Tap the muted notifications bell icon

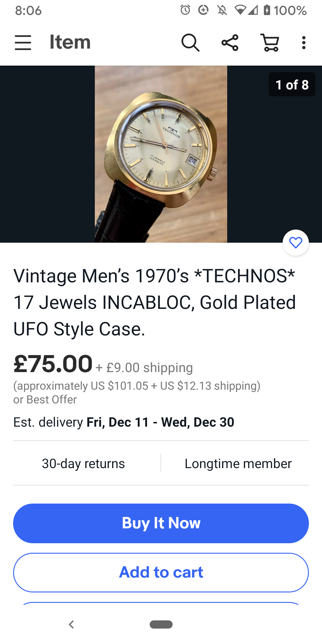pos(222,10)
